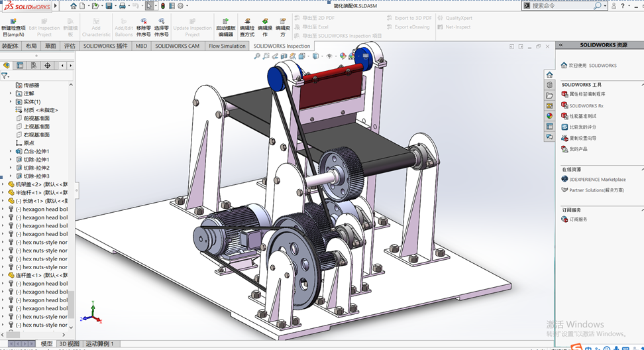Switch to 草图 ribbon tab

pos(50,46)
